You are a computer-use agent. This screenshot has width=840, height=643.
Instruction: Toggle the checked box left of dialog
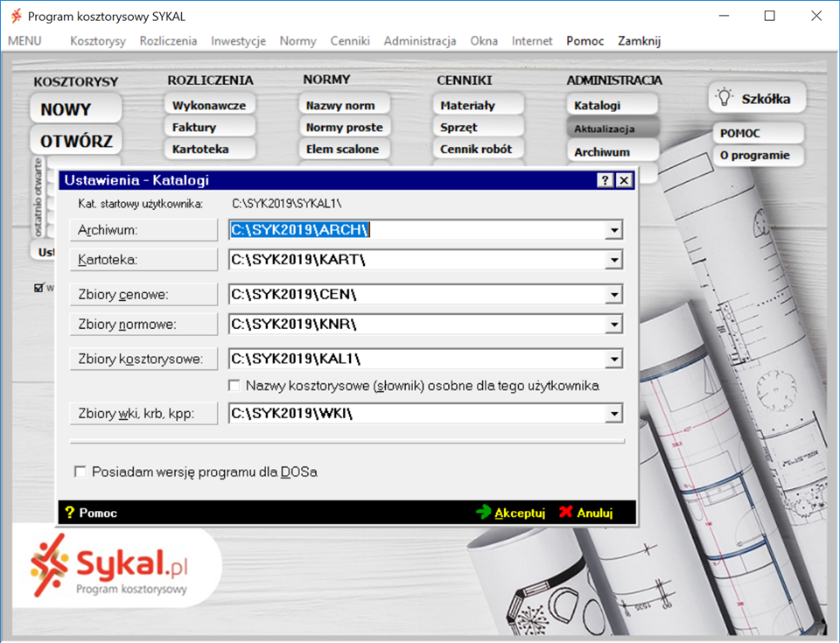coord(38,288)
